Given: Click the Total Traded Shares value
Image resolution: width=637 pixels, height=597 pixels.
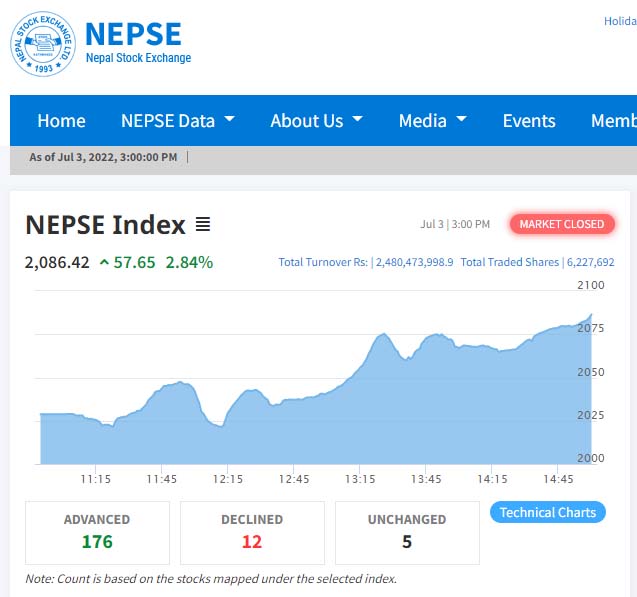Looking at the screenshot, I should pyautogui.click(x=590, y=262).
